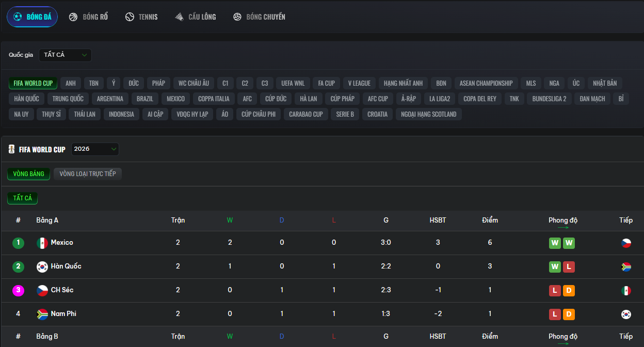Choose the ANH league chip
644x347 pixels.
(71, 83)
